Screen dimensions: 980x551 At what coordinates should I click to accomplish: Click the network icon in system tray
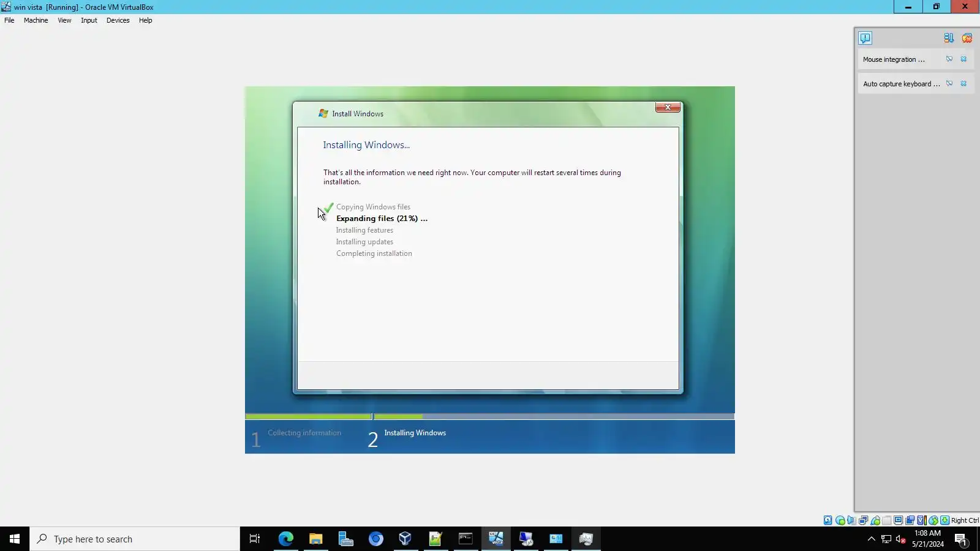click(x=886, y=539)
